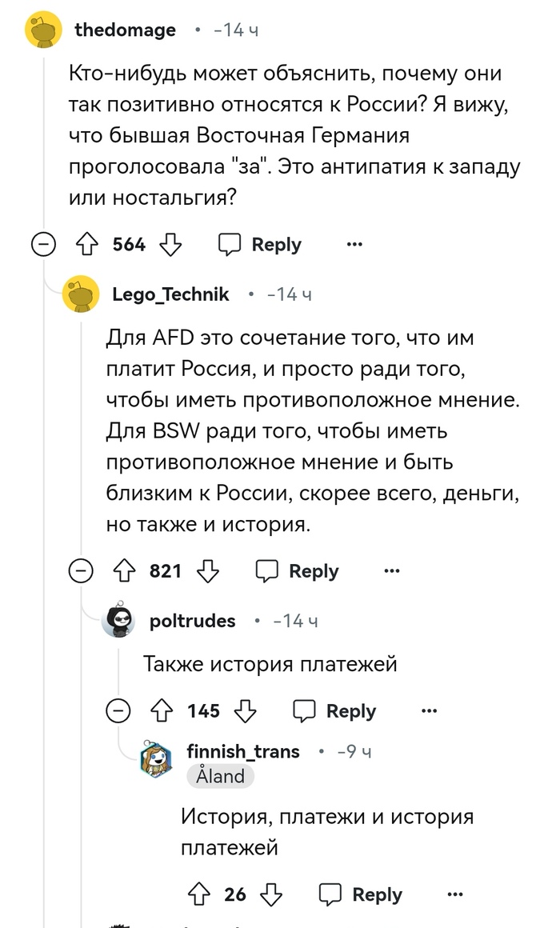560x928 pixels.
Task: Reply to finnish_trans' comment
Action: [x=362, y=894]
